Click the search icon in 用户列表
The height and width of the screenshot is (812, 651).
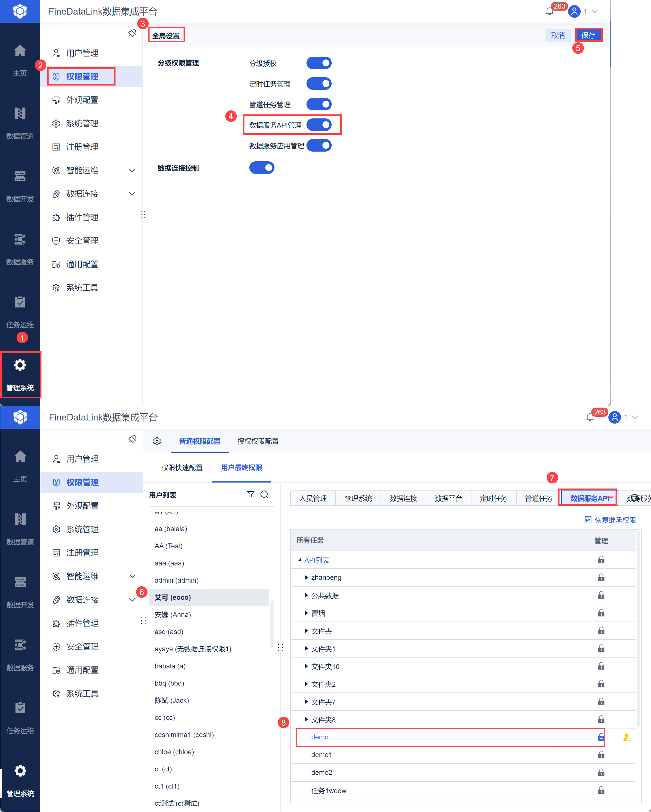pyautogui.click(x=265, y=495)
